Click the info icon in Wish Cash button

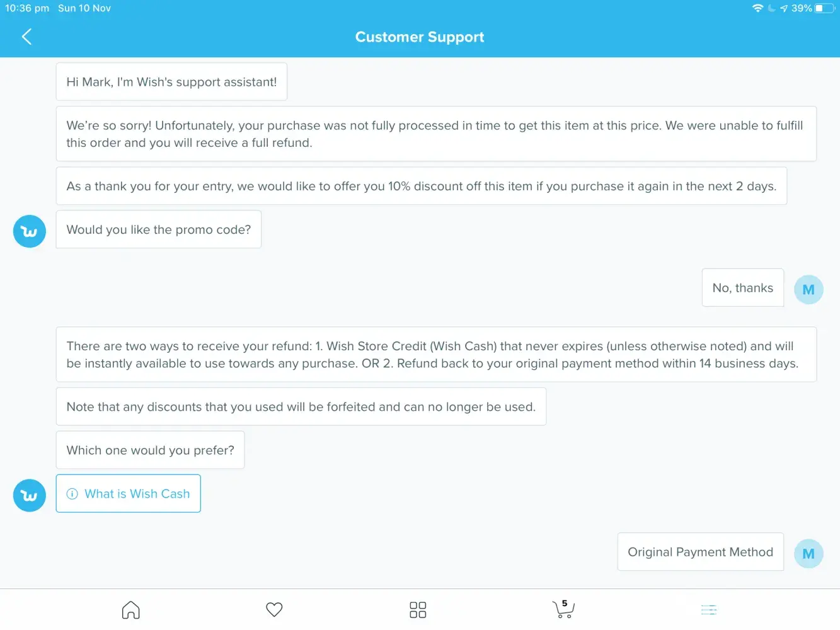coord(72,494)
